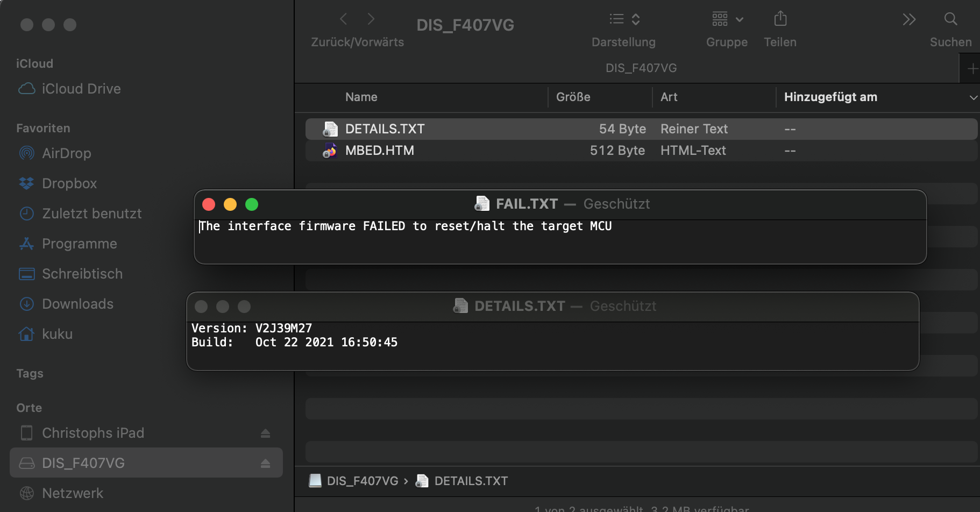The image size is (980, 512).
Task: Eject the DIS_F407VG volume
Action: point(266,464)
